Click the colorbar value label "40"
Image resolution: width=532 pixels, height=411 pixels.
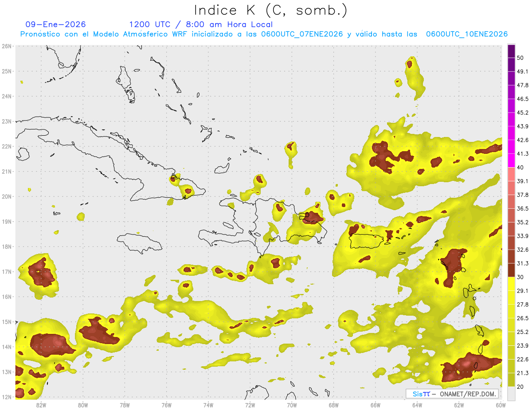(x=520, y=167)
